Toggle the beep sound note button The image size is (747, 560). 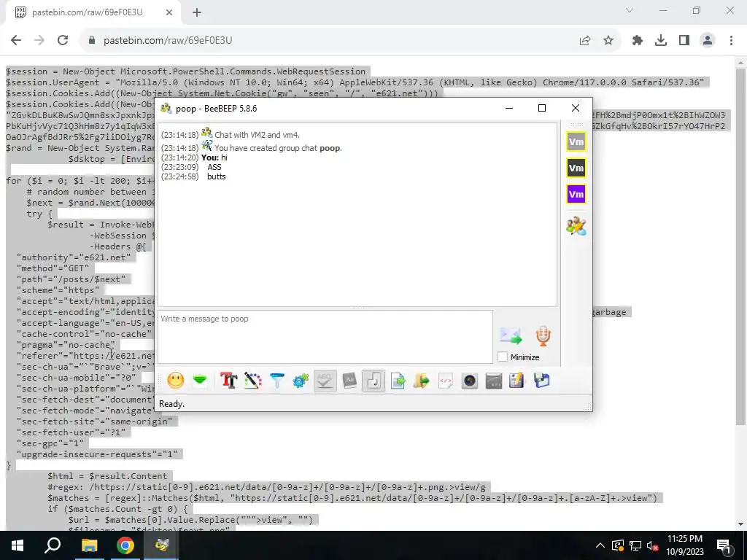click(373, 381)
